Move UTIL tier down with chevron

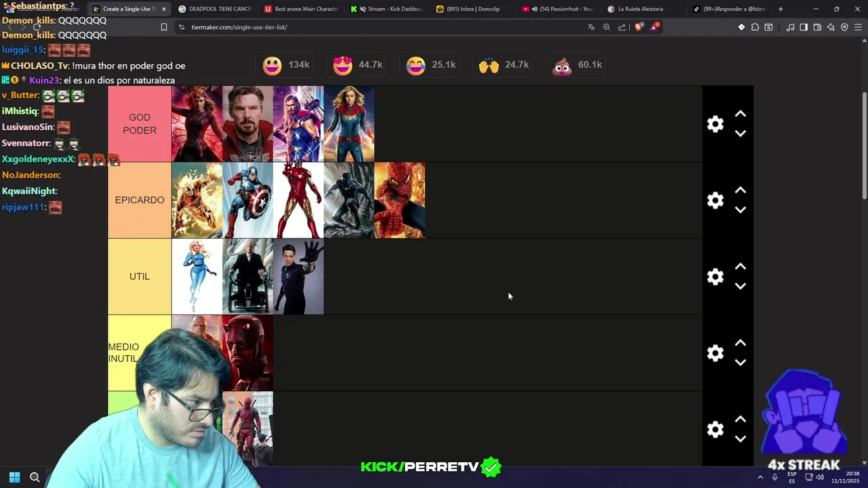pos(741,286)
